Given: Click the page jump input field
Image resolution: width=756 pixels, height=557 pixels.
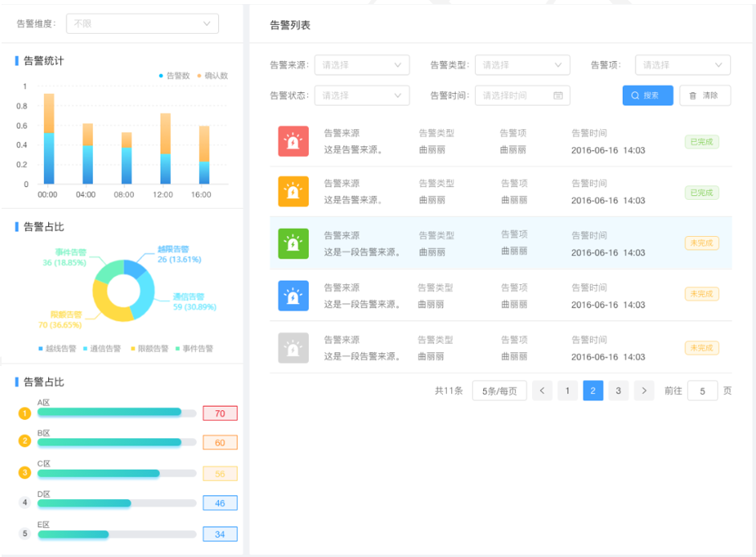Looking at the screenshot, I should (x=702, y=391).
